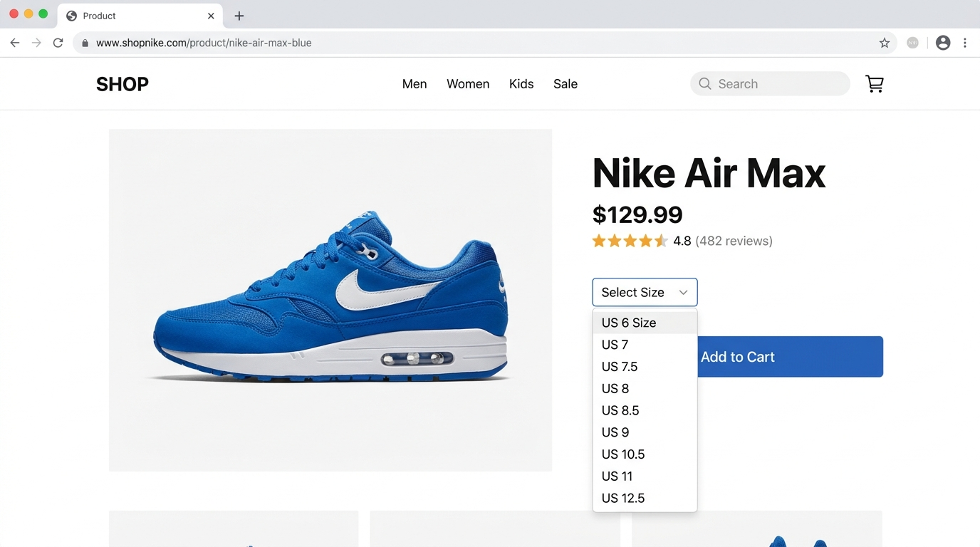Image resolution: width=980 pixels, height=547 pixels.
Task: Choose size US 9
Action: pos(645,432)
